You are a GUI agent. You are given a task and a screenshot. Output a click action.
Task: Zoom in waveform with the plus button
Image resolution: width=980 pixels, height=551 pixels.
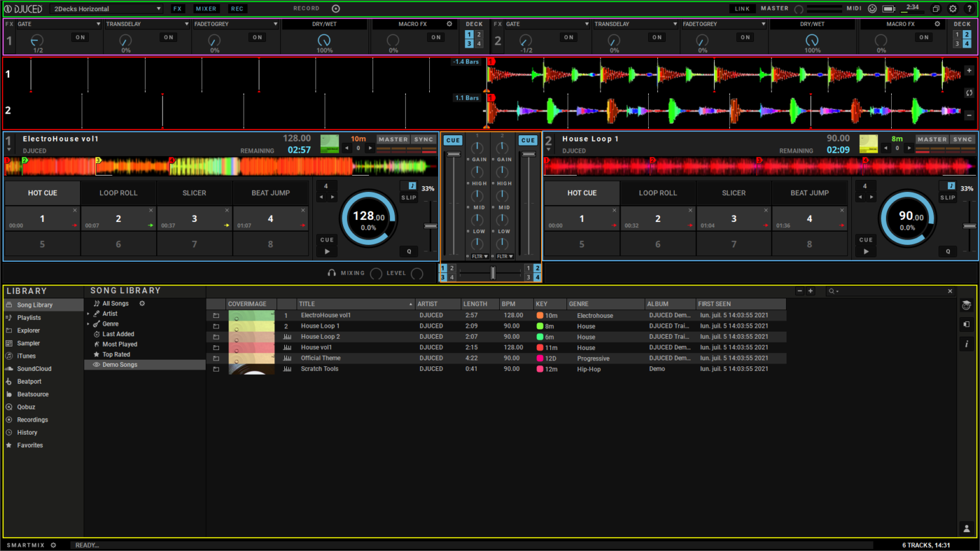coord(969,71)
